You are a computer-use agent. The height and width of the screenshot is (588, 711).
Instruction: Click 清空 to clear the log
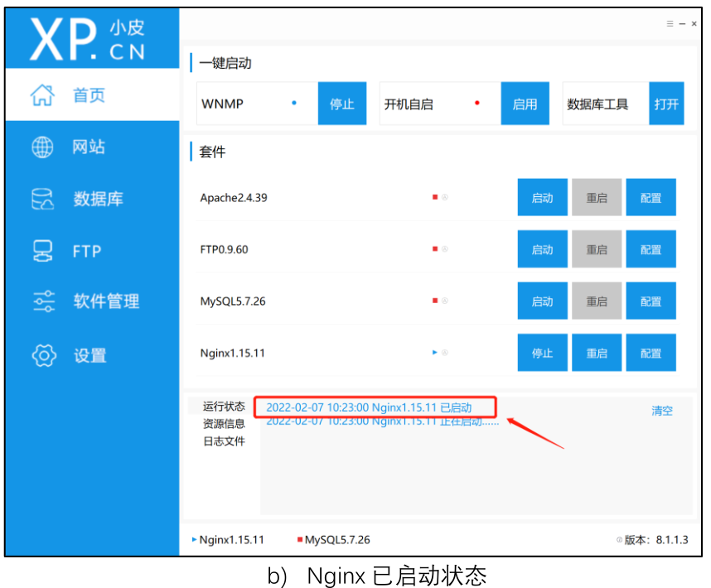[661, 410]
